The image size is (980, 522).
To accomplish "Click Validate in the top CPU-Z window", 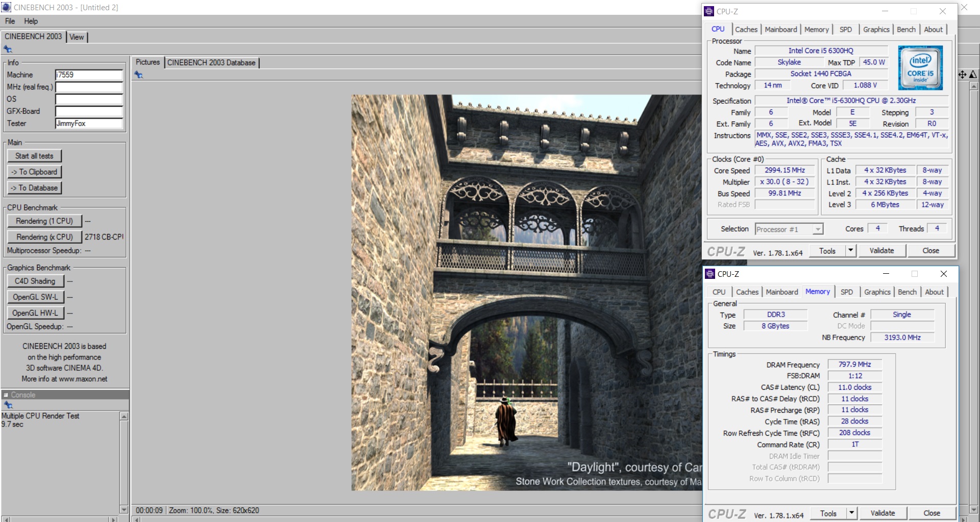I will tap(881, 250).
